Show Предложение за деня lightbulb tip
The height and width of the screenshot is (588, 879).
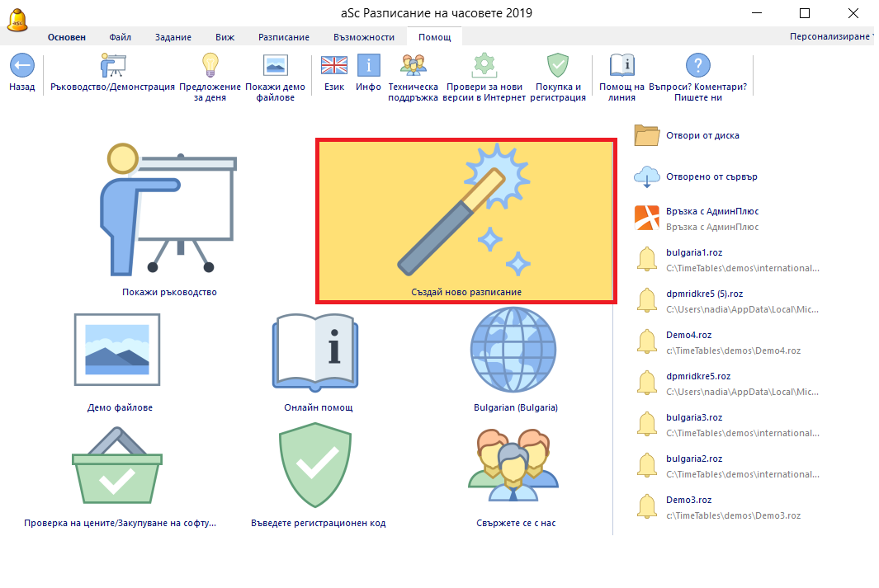[210, 66]
